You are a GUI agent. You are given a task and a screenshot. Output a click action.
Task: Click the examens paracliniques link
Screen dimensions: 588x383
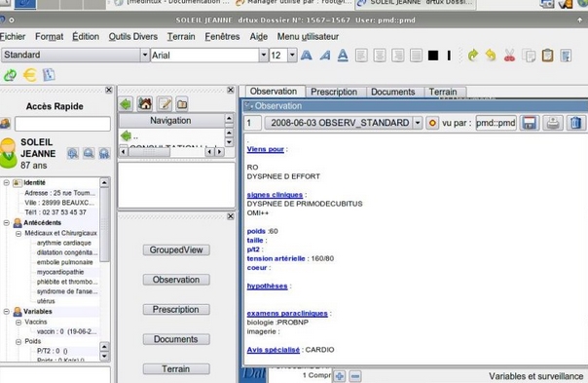287,314
